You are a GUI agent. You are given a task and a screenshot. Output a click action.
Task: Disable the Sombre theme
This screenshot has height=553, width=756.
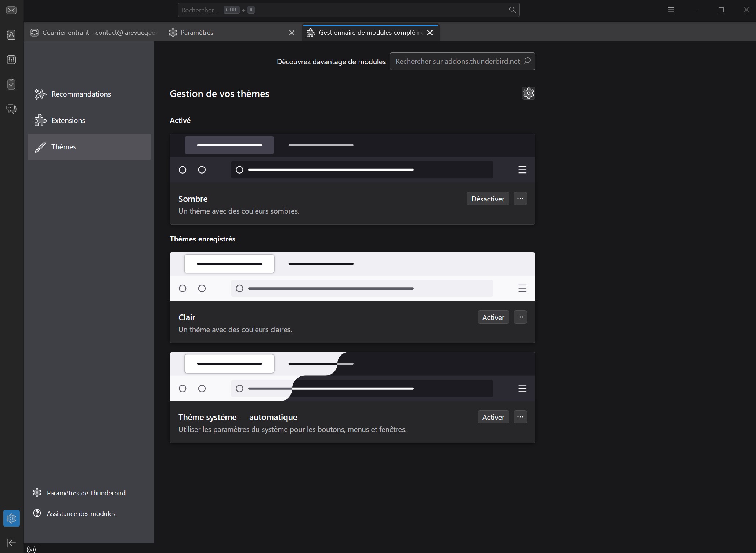[487, 199]
